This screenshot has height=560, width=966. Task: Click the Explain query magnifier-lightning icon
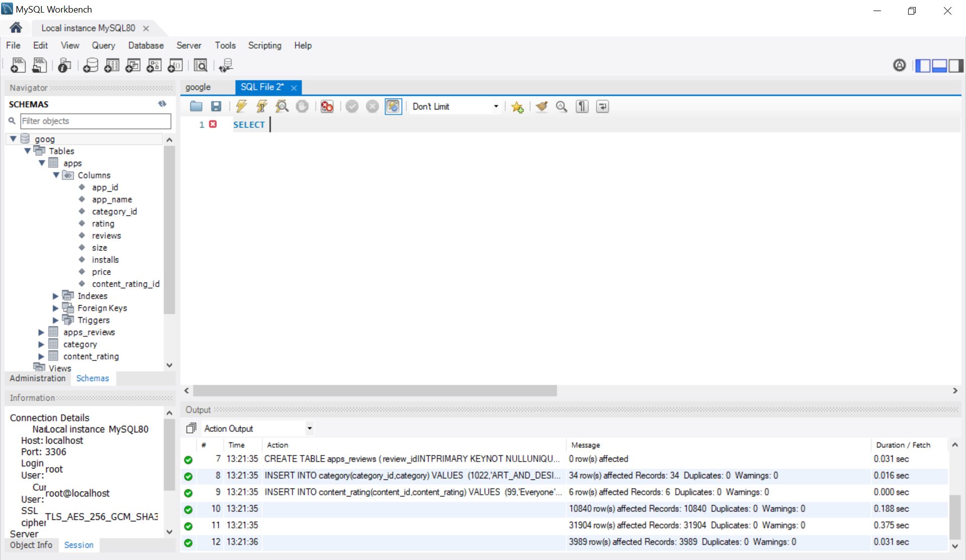point(282,106)
